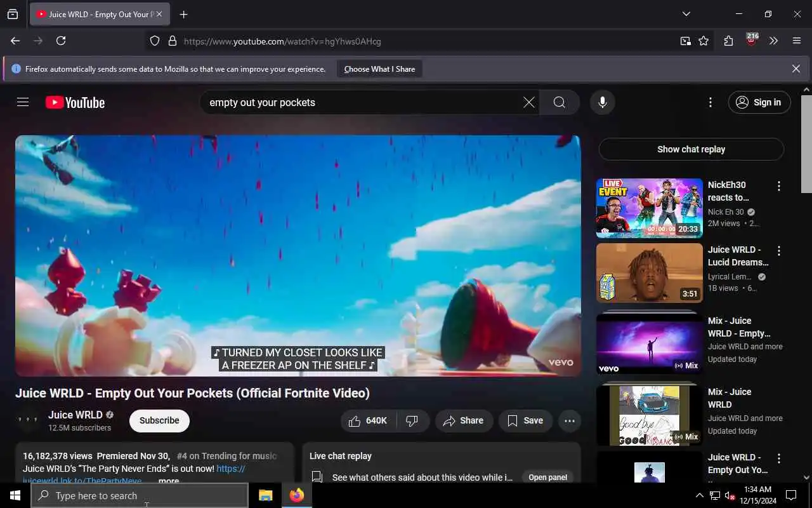Click Choose What I Share button
This screenshot has width=812, height=508.
[379, 69]
